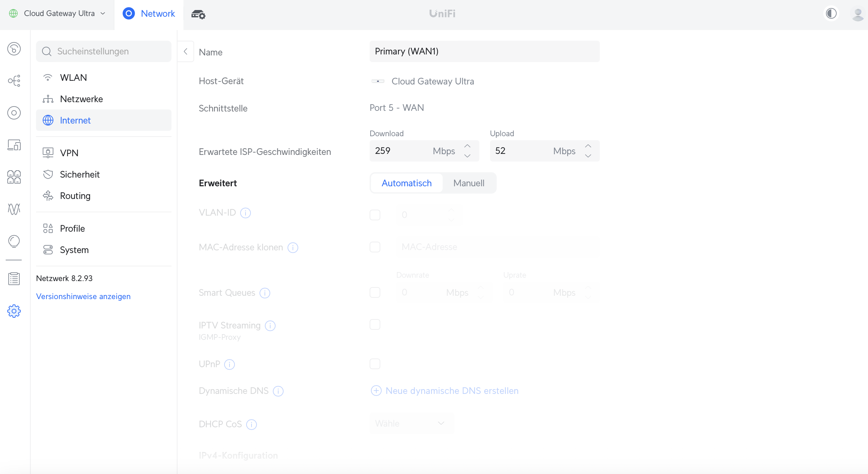Tick the Smart Queues checkbox
Viewport: 868px width, 474px height.
pyautogui.click(x=375, y=292)
